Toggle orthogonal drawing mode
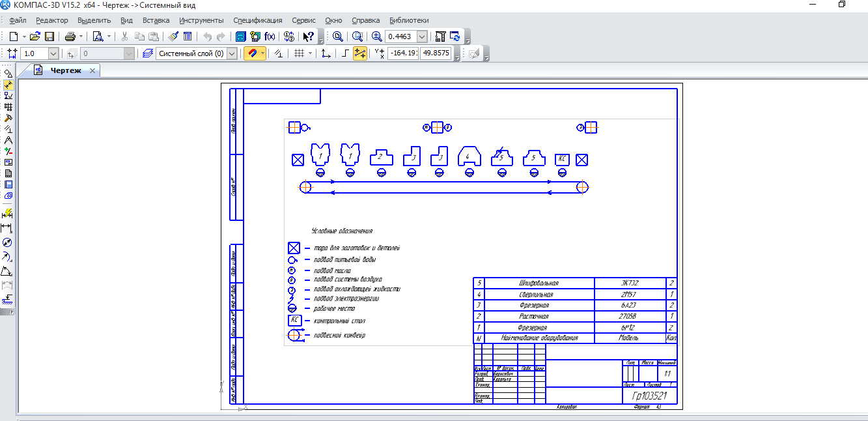This screenshot has height=421, width=868. [x=345, y=53]
